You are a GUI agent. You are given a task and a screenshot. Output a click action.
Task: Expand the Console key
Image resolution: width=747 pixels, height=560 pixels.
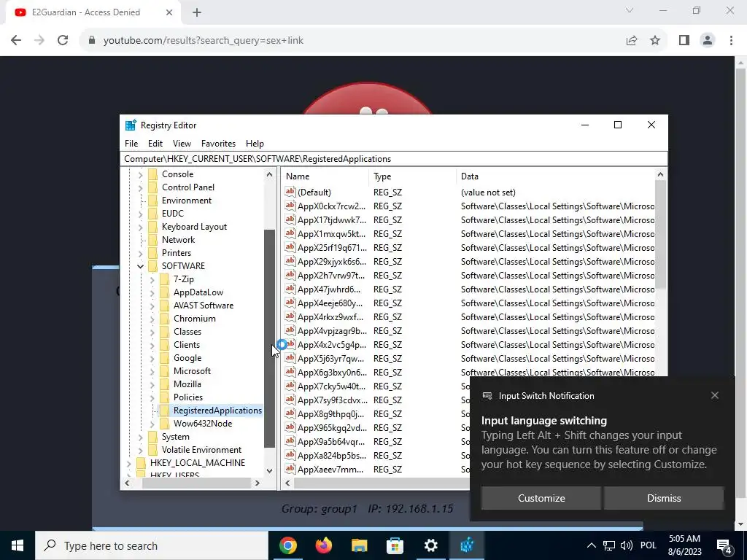pyautogui.click(x=141, y=175)
